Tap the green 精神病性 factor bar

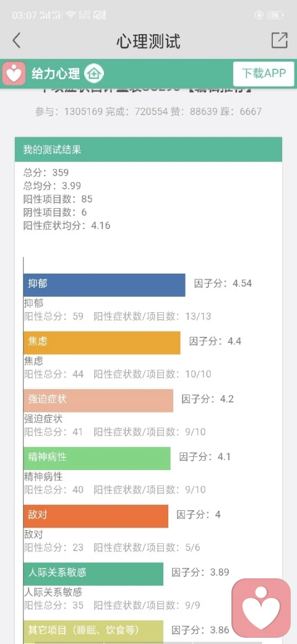click(x=97, y=458)
